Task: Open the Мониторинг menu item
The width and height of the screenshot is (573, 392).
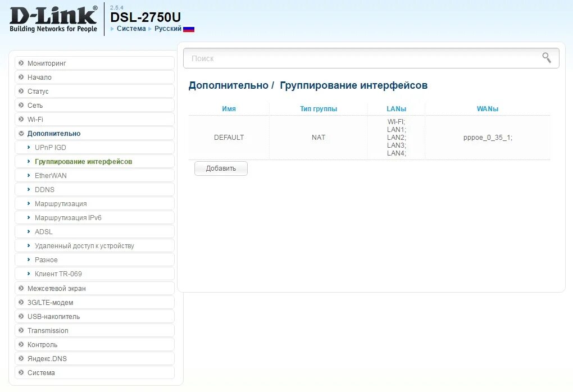Action: point(94,63)
